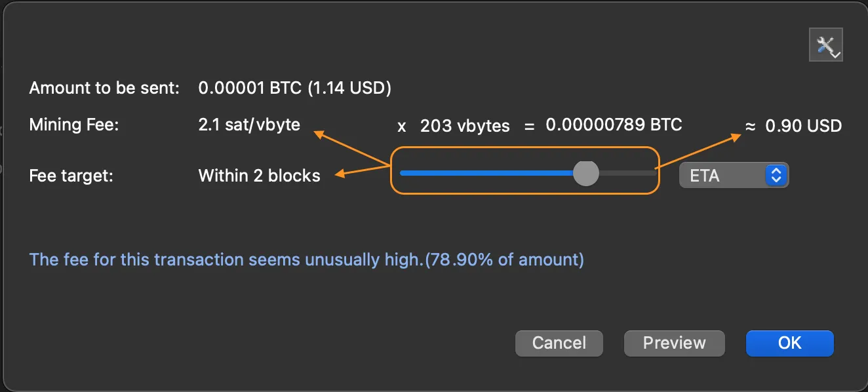Click the 0.00000789 BTC fee total
The height and width of the screenshot is (392, 868).
tap(614, 125)
